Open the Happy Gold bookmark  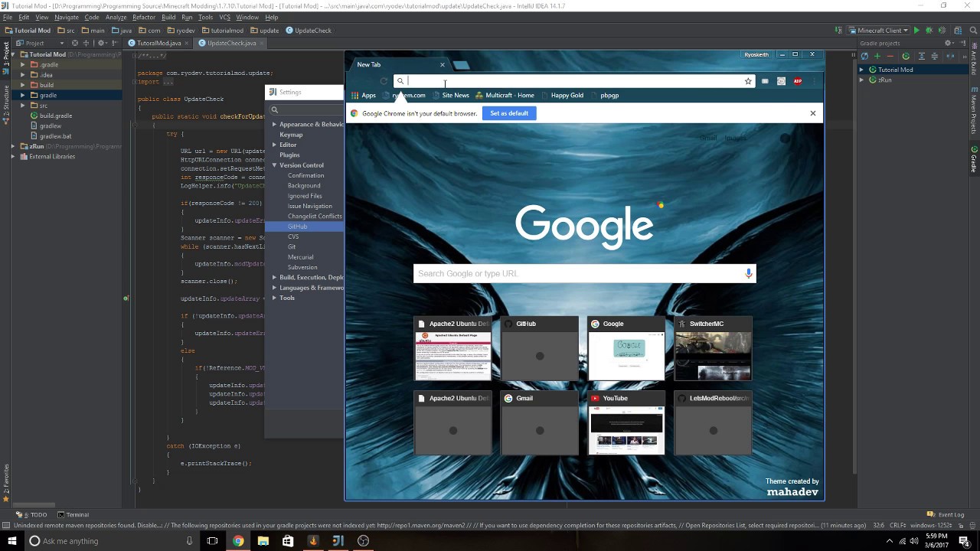point(562,96)
